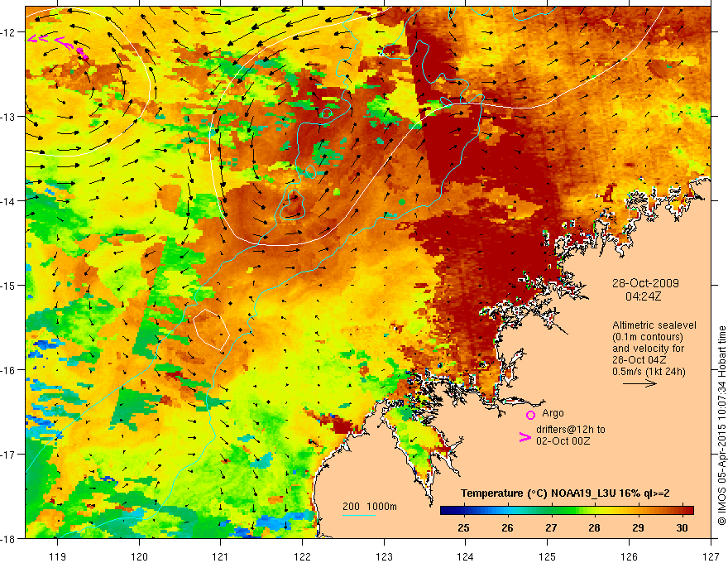Screen dimensions: 728x563
Task: Click the colorbar tick label 27
Action: 551,527
